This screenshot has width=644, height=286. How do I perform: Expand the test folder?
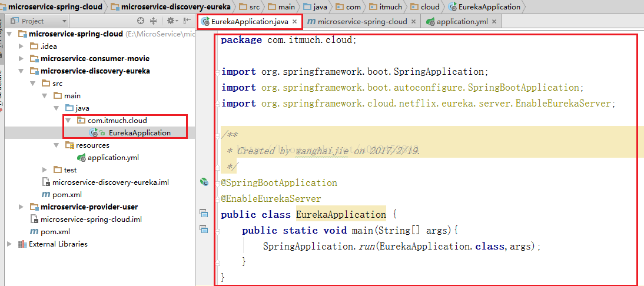click(44, 170)
